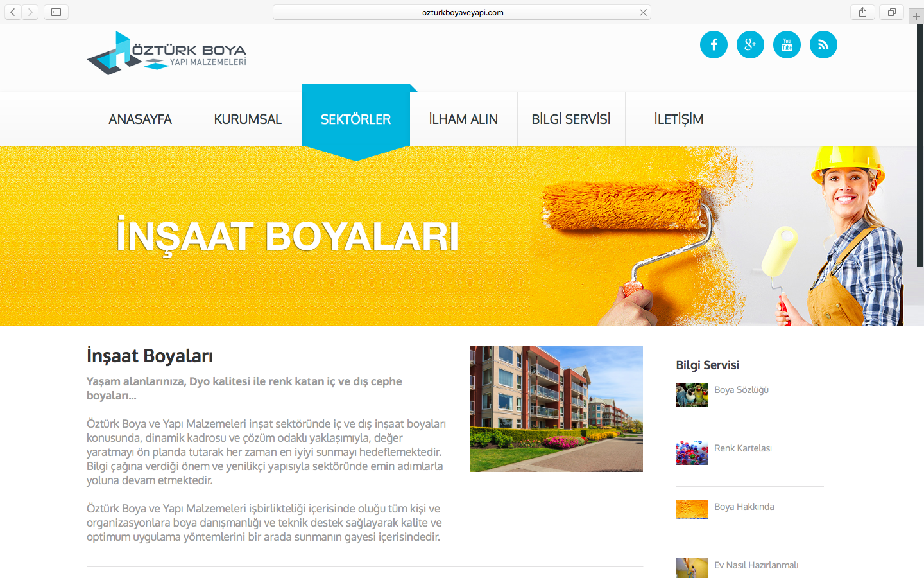The image size is (924, 578).
Task: Go back with Safari's back arrow
Action: (13, 12)
